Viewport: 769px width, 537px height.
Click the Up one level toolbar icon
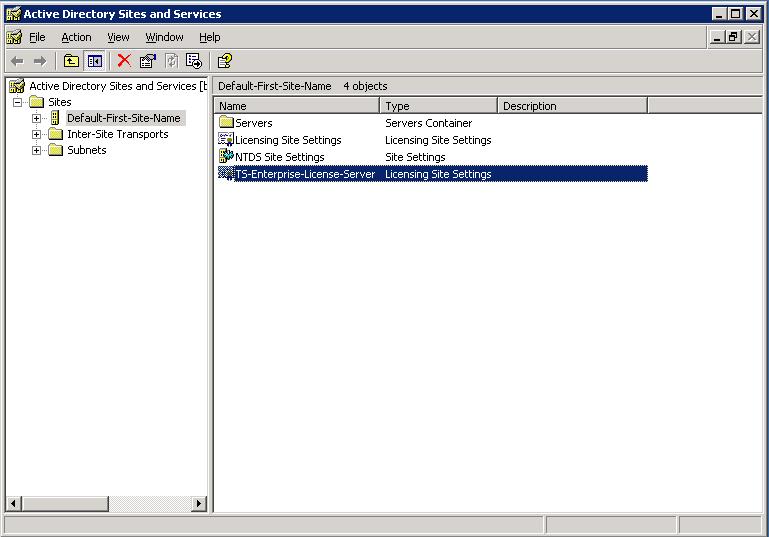[x=72, y=61]
